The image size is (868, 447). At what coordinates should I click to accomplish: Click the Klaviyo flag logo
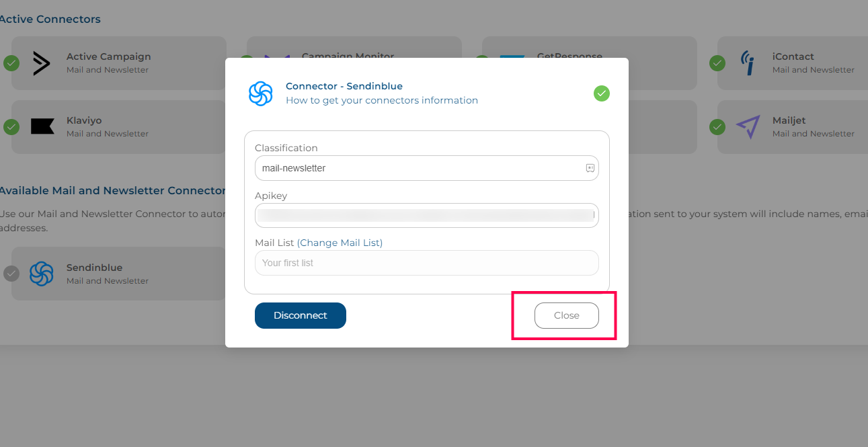pos(42,126)
